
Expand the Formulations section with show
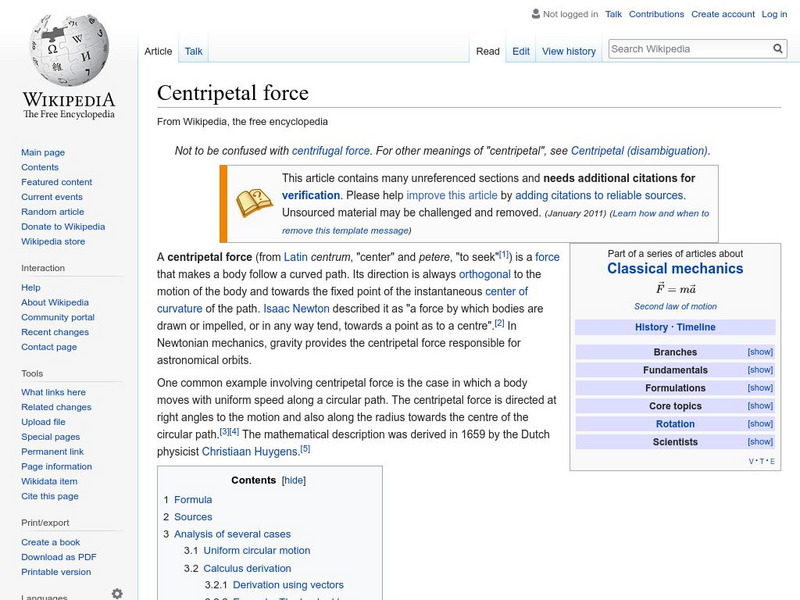(x=760, y=388)
